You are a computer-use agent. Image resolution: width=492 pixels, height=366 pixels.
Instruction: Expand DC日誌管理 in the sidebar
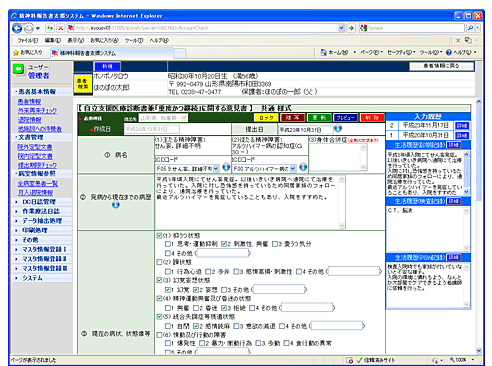(39, 202)
